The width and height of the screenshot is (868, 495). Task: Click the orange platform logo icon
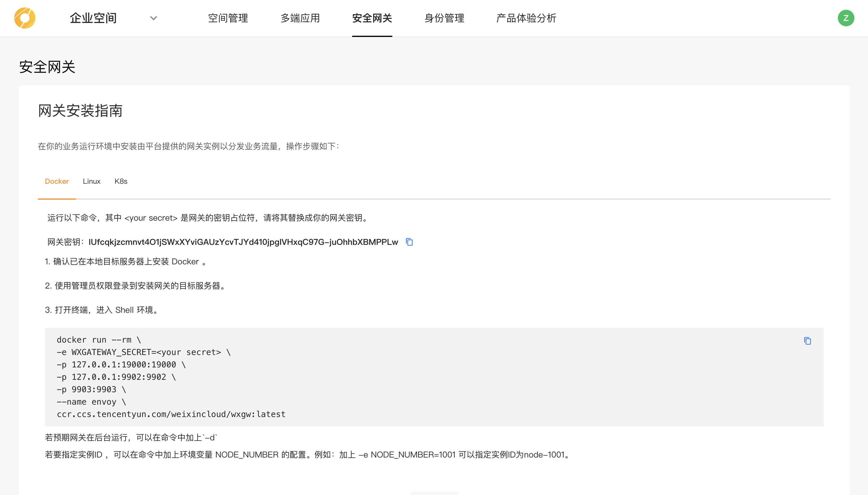click(x=25, y=18)
